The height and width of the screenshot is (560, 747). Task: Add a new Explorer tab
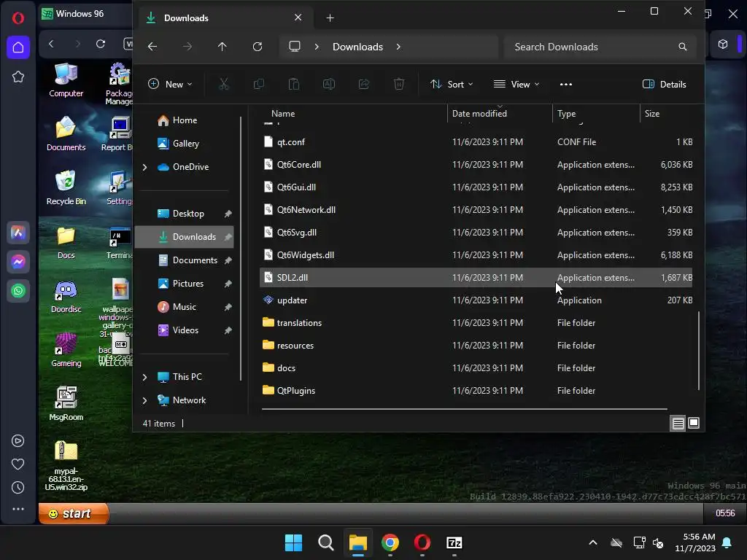[330, 18]
